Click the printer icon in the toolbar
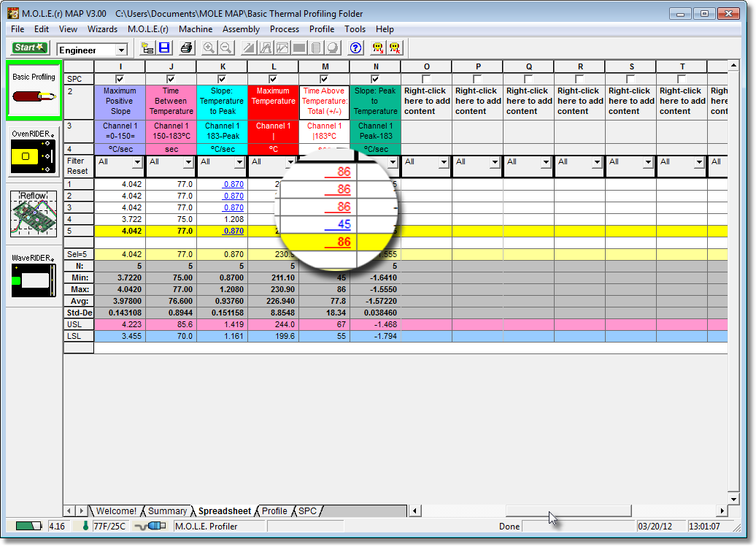756x547 pixels. click(x=186, y=47)
